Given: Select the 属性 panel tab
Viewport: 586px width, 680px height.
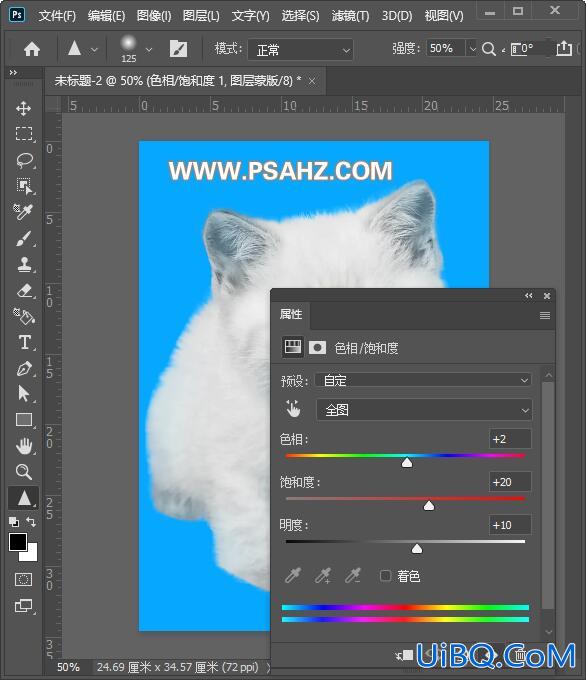Looking at the screenshot, I should tap(291, 314).
